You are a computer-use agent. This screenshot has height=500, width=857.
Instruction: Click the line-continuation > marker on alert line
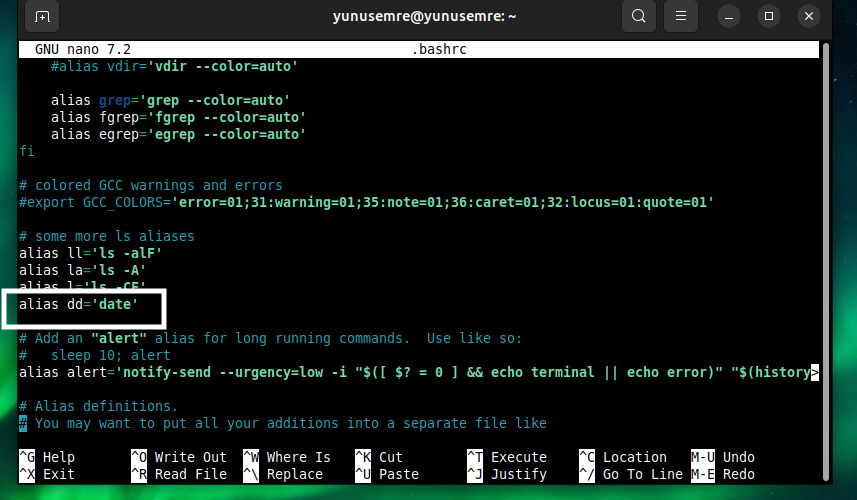tap(816, 372)
